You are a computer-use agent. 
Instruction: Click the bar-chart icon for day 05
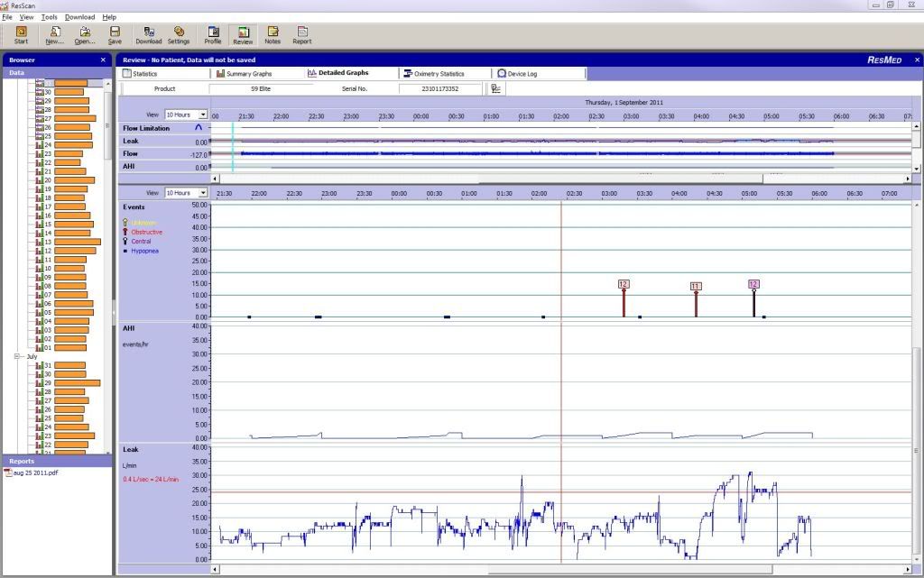coord(40,313)
